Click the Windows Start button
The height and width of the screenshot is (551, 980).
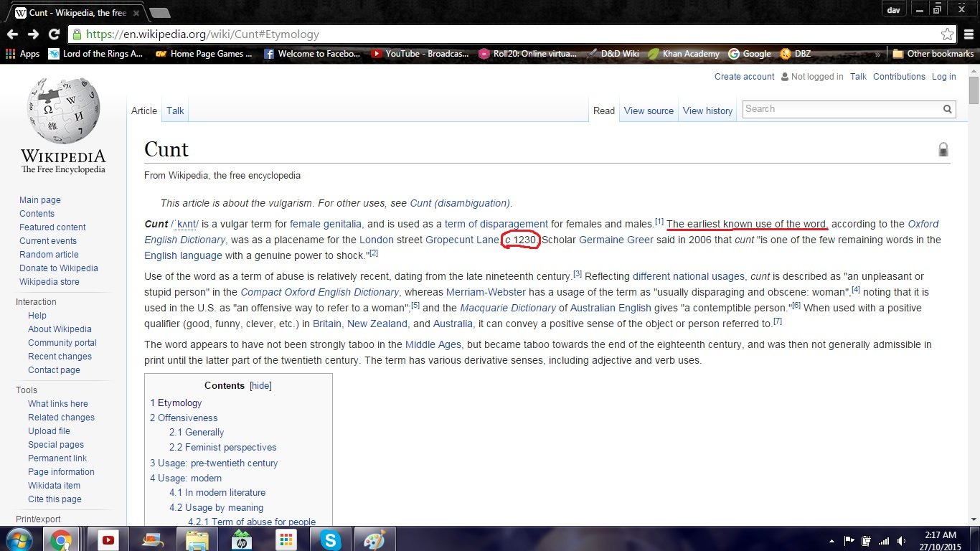(x=19, y=540)
